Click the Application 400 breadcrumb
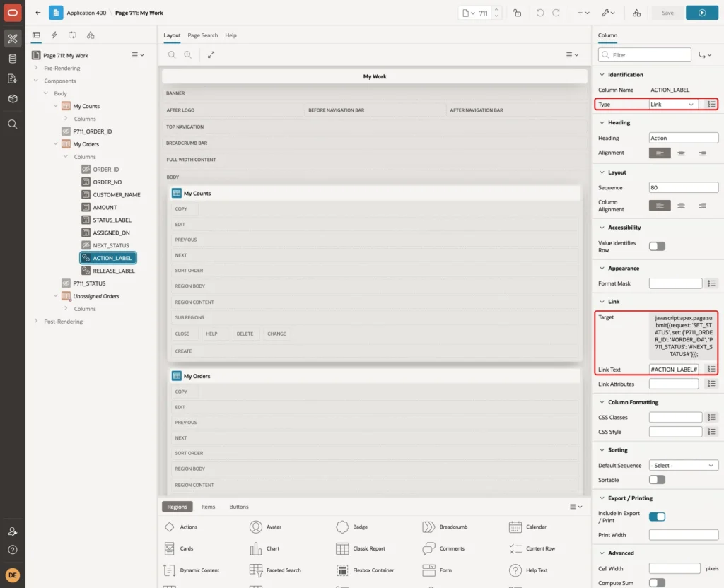The height and width of the screenshot is (588, 724). (86, 13)
